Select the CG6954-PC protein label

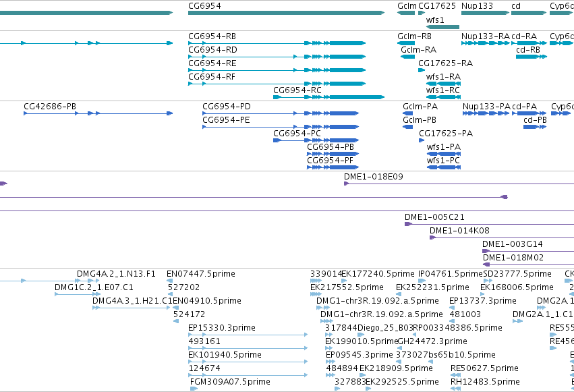tap(297, 134)
